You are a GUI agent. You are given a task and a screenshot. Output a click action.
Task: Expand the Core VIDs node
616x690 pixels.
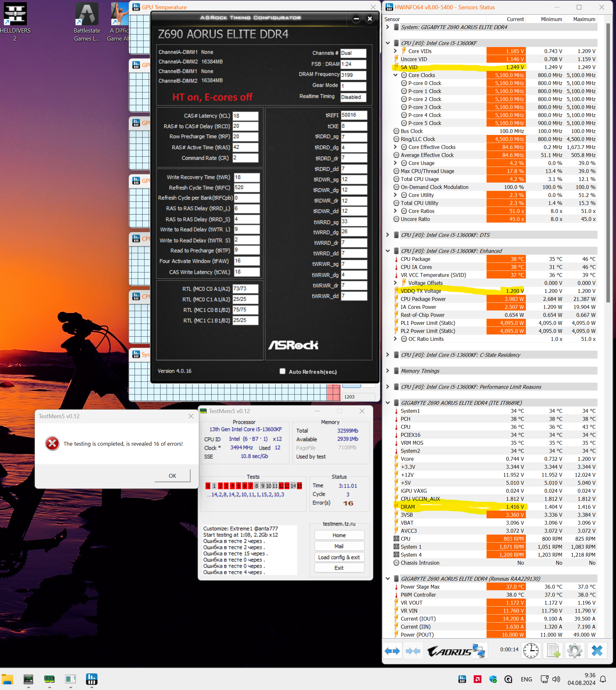tap(395, 51)
